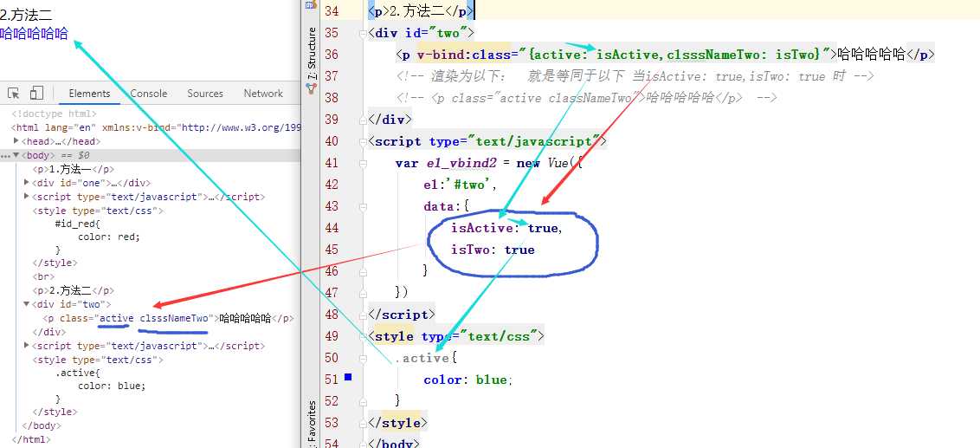Expand the head node in DOM tree
The height and width of the screenshot is (448, 980).
pyautogui.click(x=15, y=141)
